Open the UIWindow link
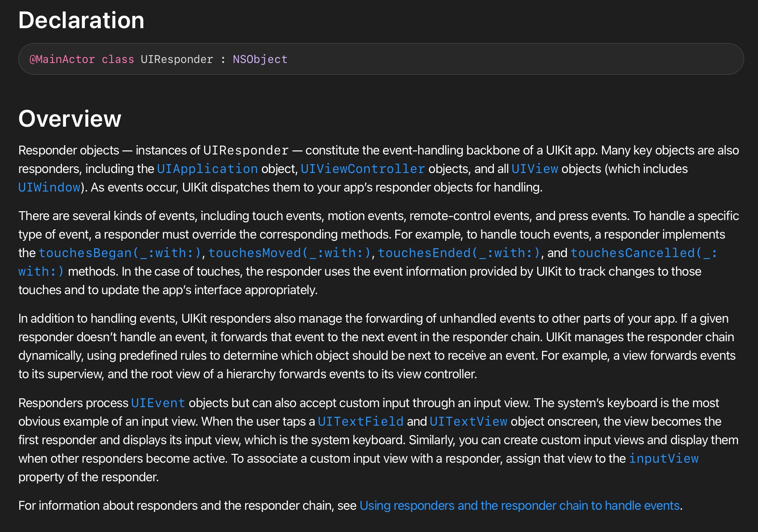The height and width of the screenshot is (532, 758). (x=50, y=187)
